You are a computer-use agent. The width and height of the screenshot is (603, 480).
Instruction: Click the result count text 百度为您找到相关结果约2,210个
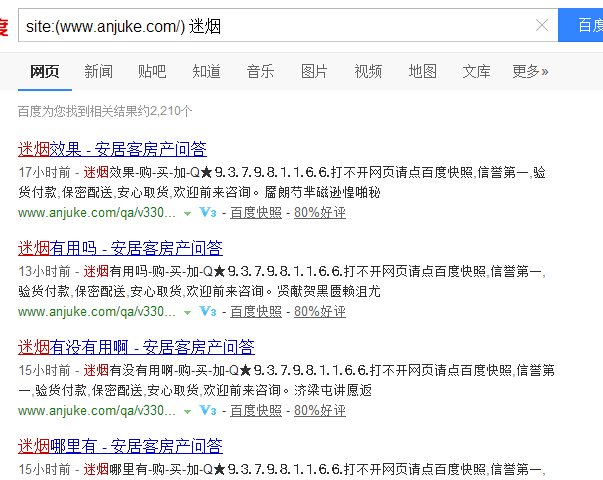[105, 112]
